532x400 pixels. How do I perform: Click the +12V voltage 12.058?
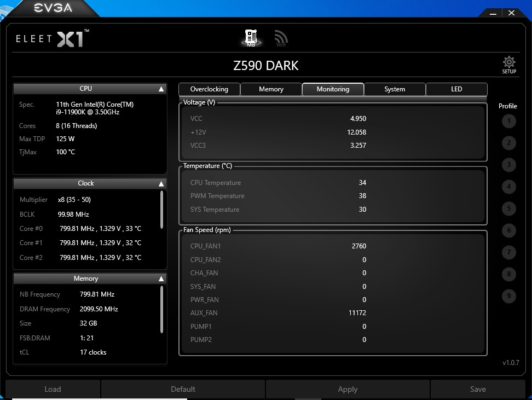click(x=357, y=132)
